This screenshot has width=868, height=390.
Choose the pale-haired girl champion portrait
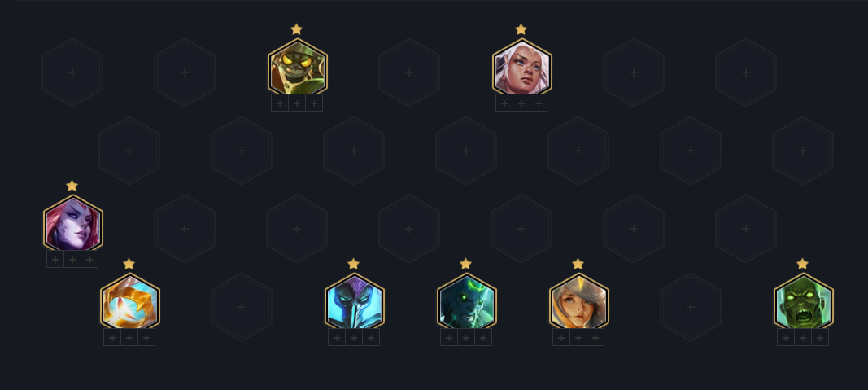[579, 301]
